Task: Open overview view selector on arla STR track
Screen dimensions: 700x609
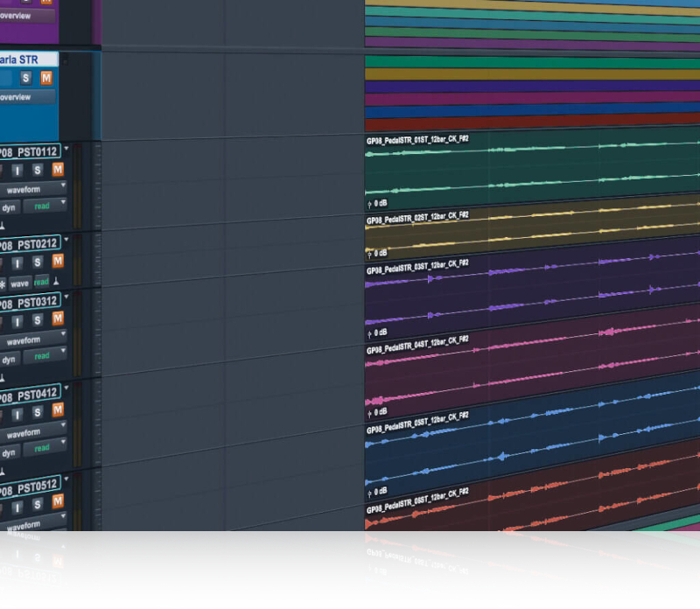Action: coord(27,97)
